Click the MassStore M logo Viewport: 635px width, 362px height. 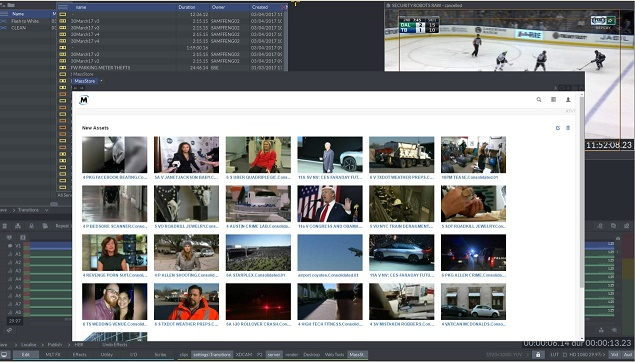tap(84, 100)
